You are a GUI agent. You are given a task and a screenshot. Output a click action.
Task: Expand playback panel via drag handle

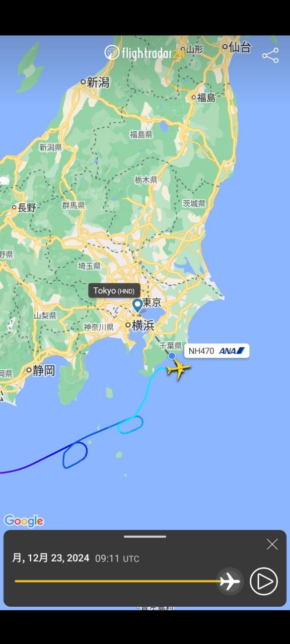145,536
